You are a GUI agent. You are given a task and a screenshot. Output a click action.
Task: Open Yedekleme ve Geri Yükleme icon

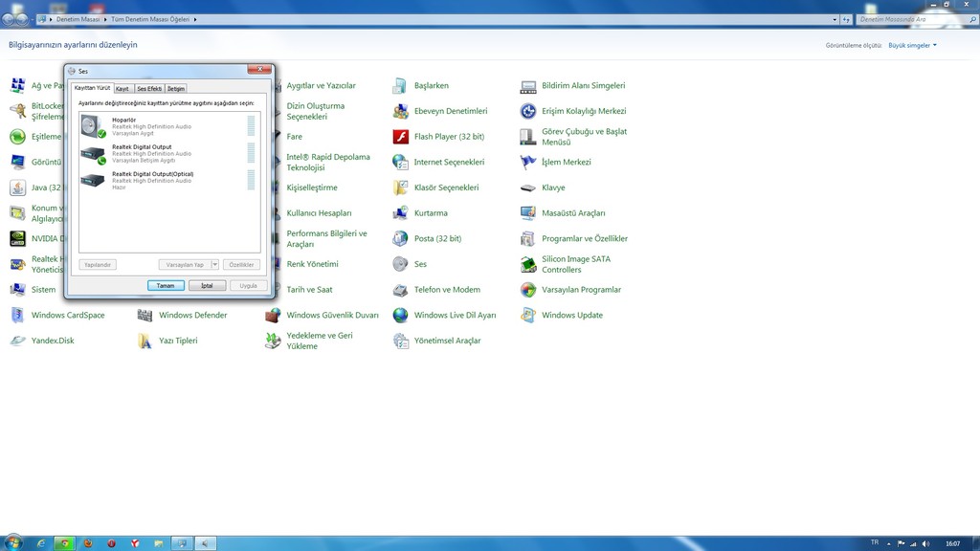pyautogui.click(x=273, y=341)
